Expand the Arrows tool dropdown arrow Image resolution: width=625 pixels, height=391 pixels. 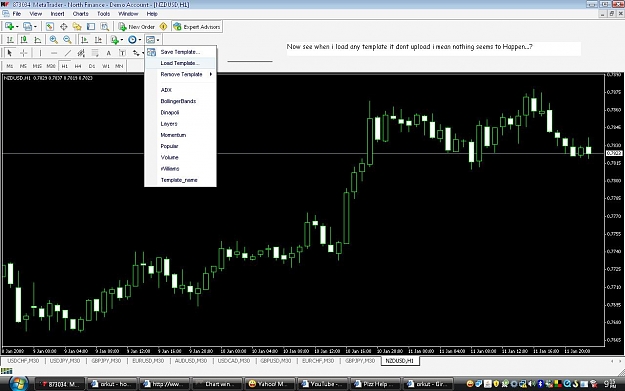(143, 53)
